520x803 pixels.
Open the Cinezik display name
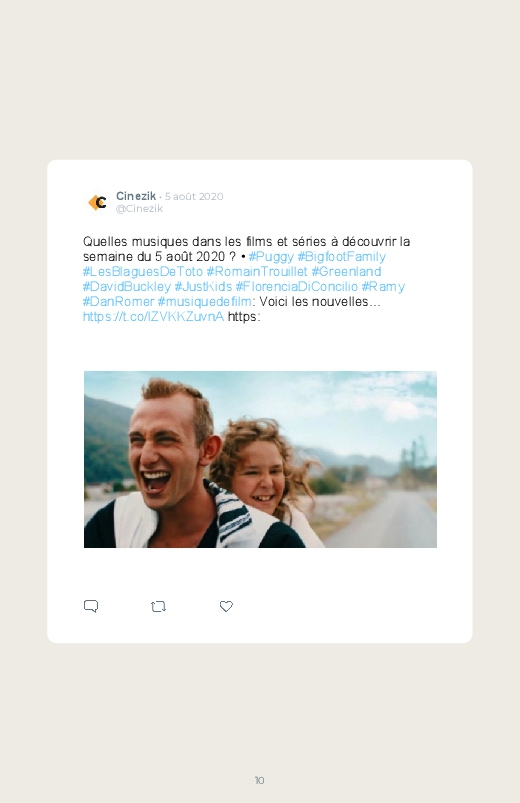pyautogui.click(x=136, y=196)
